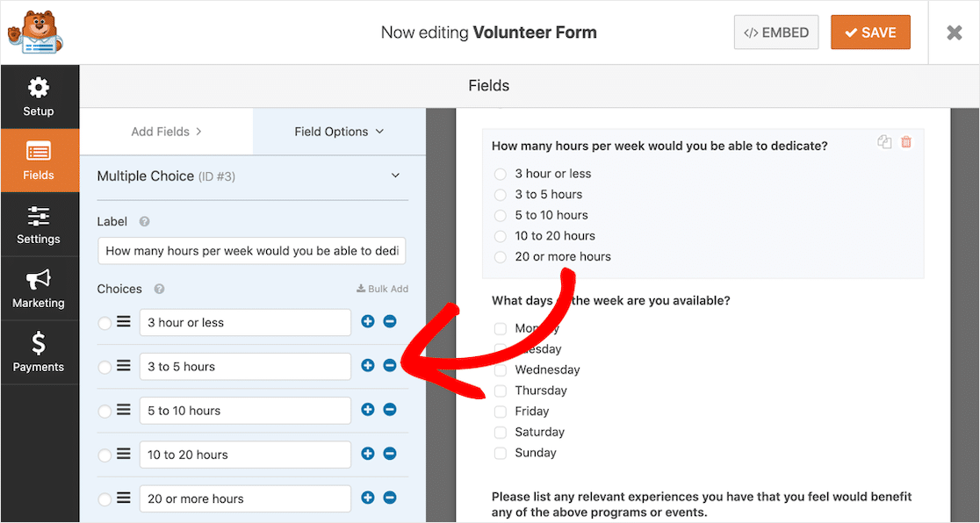
Task: Set '10 to 20 hours' as default choice
Action: point(104,455)
